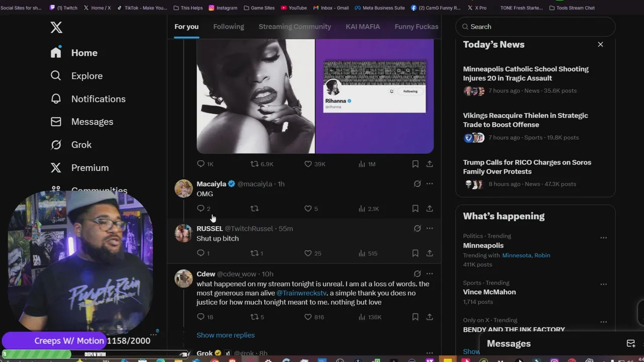The image size is (644, 362).
Task: Open @TwitchRussel profile link
Action: click(249, 229)
